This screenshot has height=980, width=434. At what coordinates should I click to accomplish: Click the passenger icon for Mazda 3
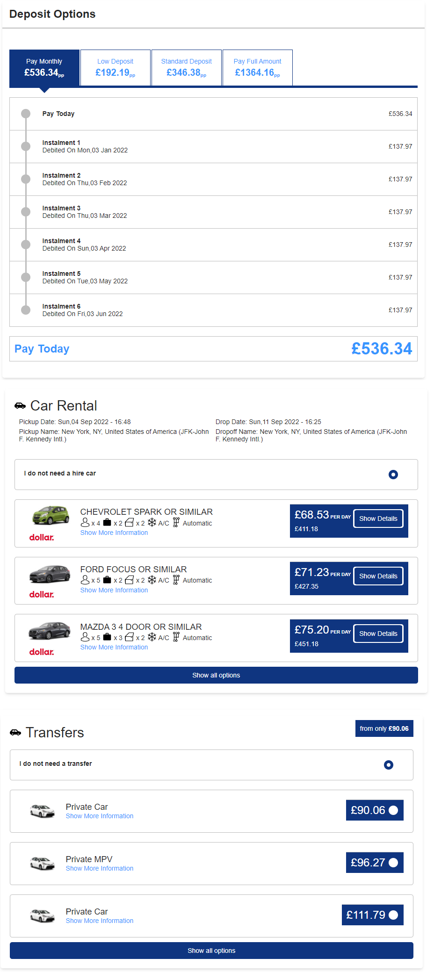coord(85,637)
